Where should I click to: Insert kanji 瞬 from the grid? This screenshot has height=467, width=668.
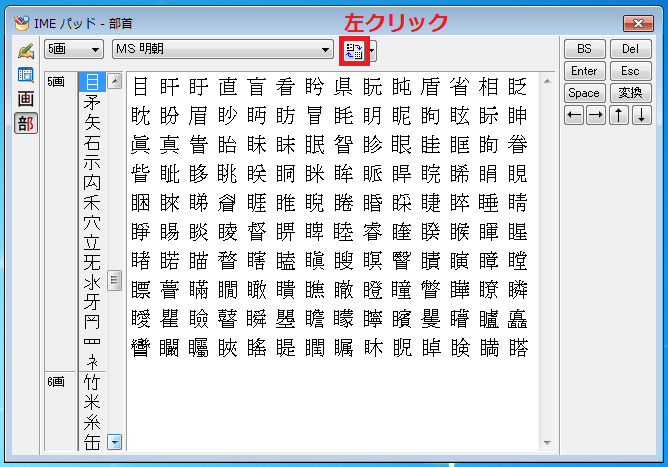(x=256, y=319)
